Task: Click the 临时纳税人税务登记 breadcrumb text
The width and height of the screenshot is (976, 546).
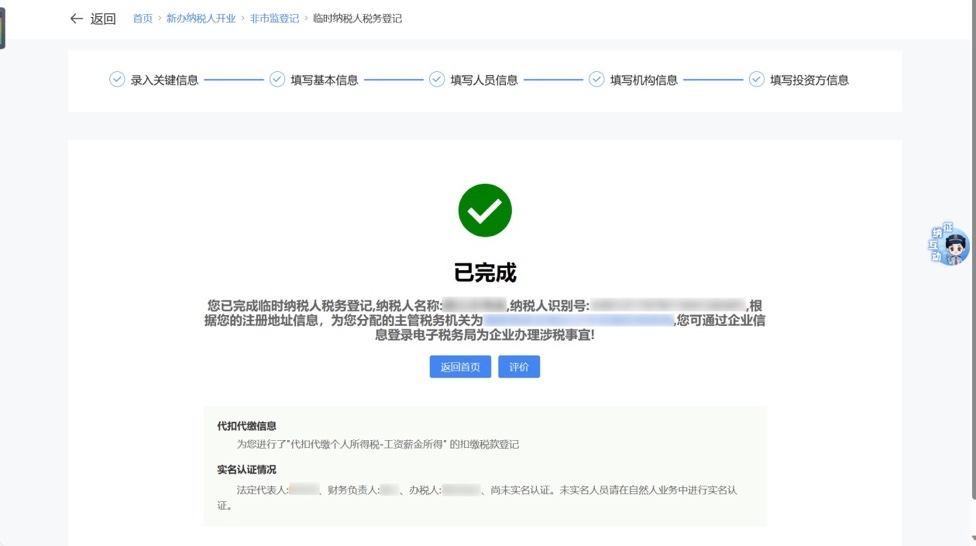Action: (357, 19)
